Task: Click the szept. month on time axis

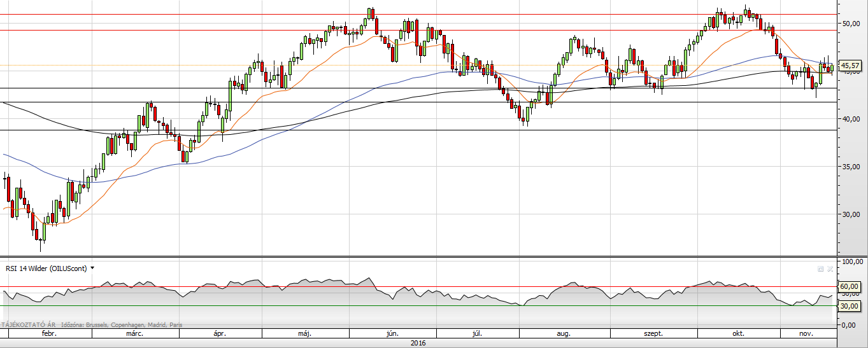Action: pyautogui.click(x=653, y=333)
